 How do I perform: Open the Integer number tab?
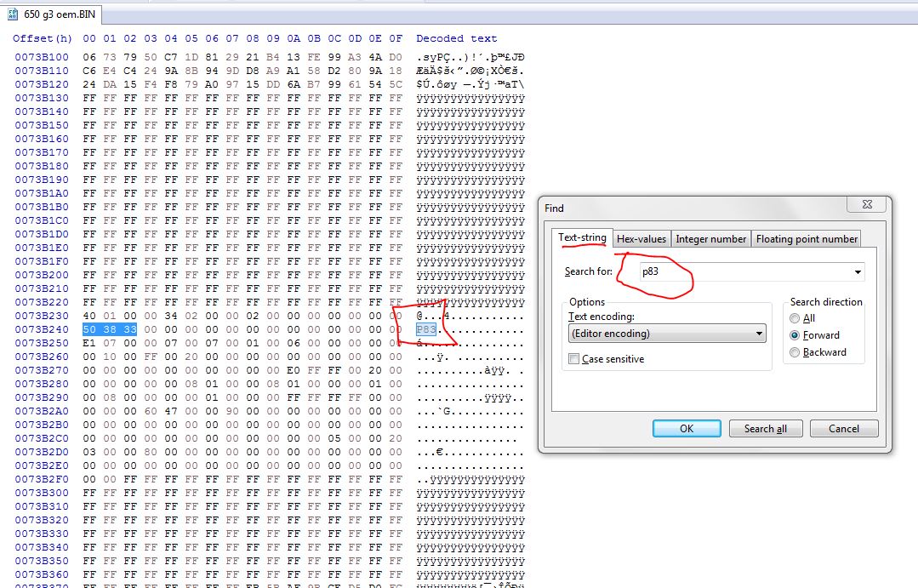point(710,239)
